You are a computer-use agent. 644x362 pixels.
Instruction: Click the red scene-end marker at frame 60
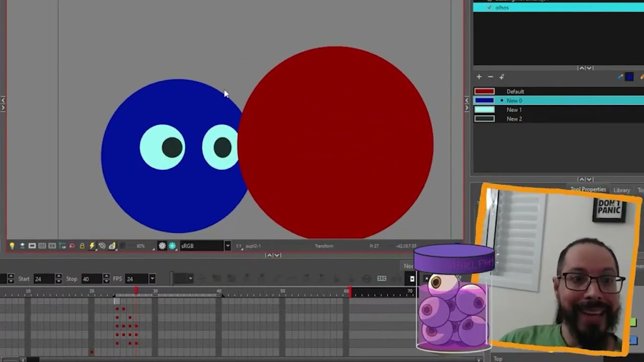click(350, 292)
